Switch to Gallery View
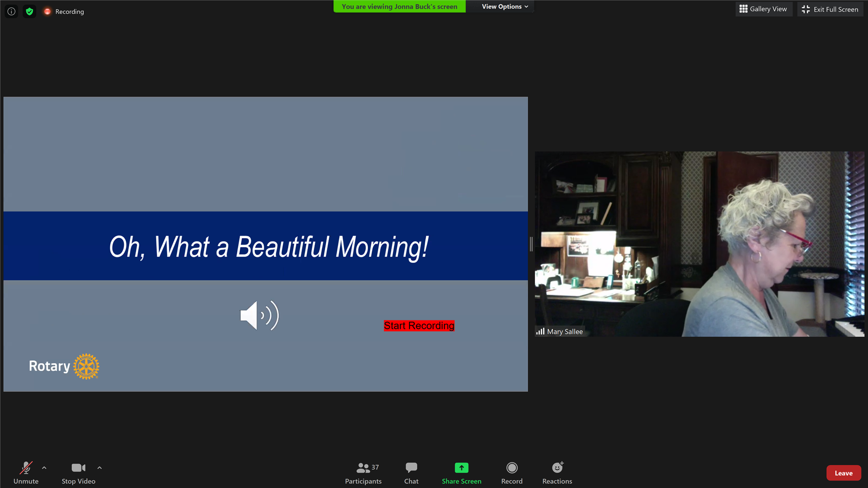 (x=763, y=9)
